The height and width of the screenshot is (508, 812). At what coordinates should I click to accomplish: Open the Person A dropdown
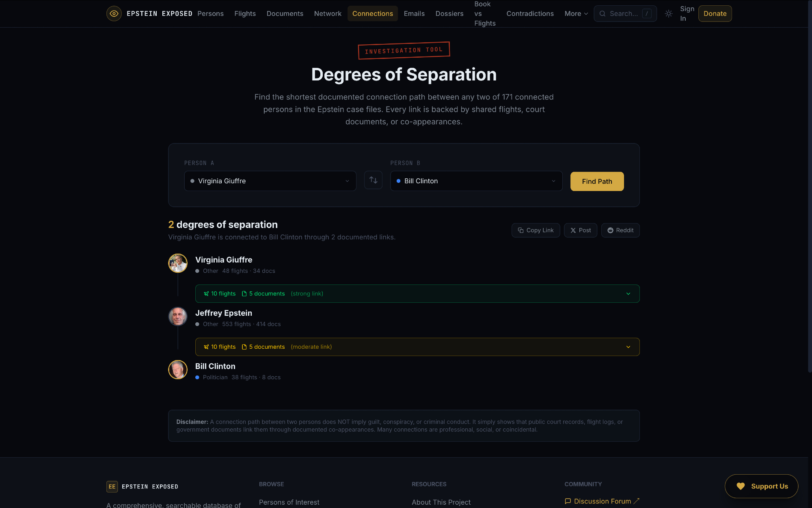pos(270,181)
